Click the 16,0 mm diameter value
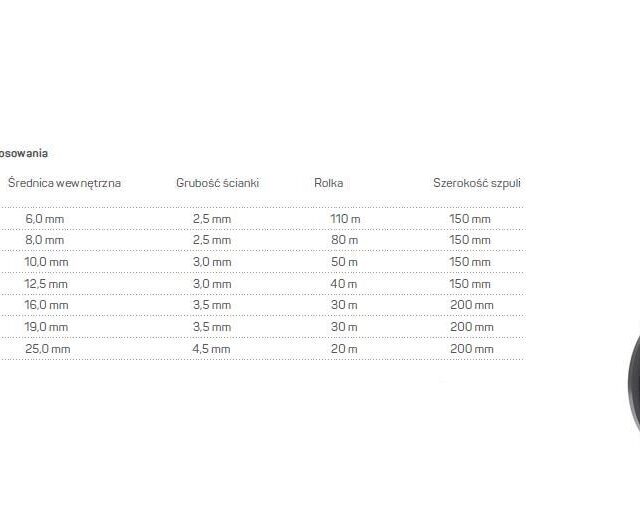The width and height of the screenshot is (640, 515). [46, 305]
